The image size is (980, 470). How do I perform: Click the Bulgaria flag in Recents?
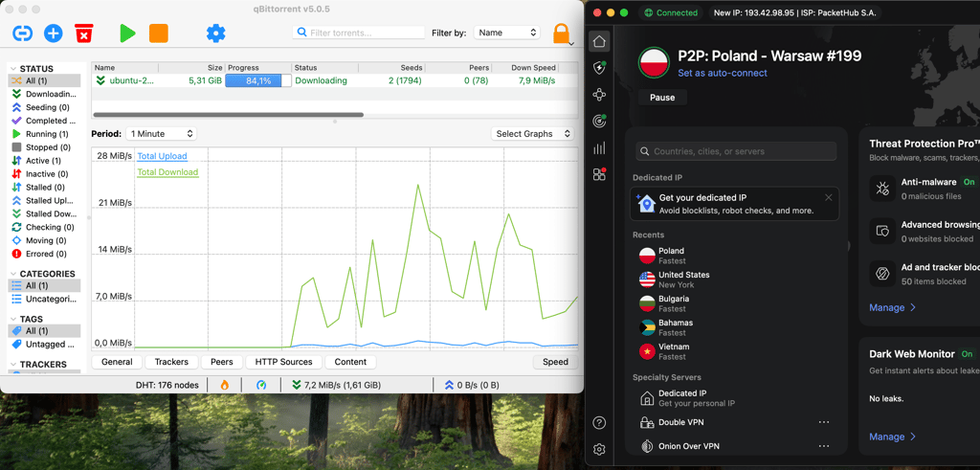(x=647, y=303)
